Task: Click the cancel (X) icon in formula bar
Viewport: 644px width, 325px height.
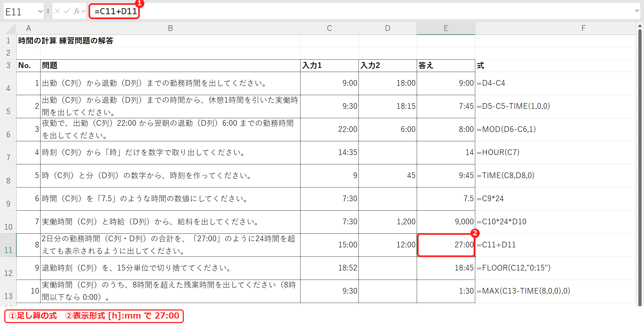Action: pos(57,11)
